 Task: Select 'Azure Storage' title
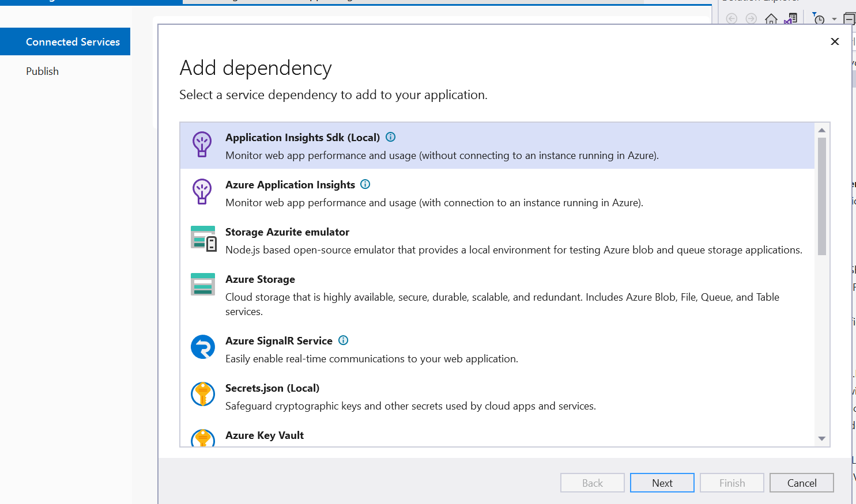click(x=260, y=279)
